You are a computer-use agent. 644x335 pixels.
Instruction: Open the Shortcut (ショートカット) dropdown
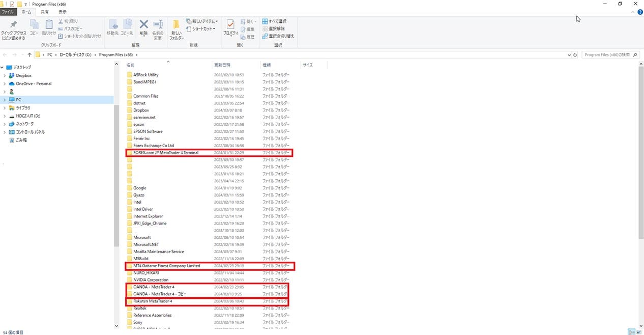tap(200, 29)
